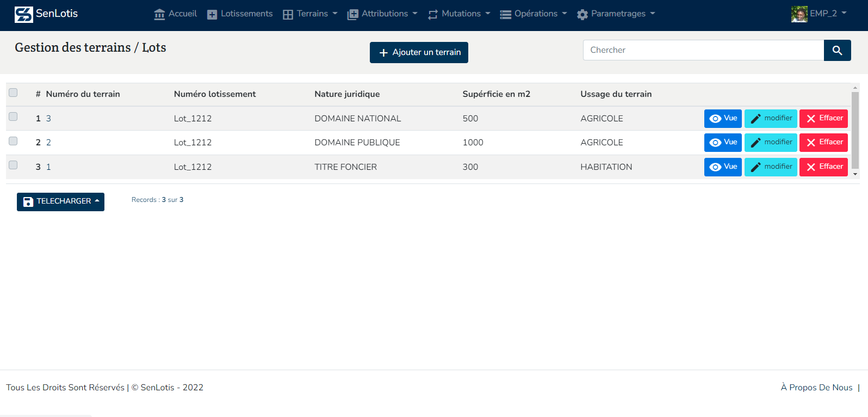Viewport: 868px width, 417px height.
Task: Check the box for the DOMAINE NATIONAL row
Action: point(13,116)
